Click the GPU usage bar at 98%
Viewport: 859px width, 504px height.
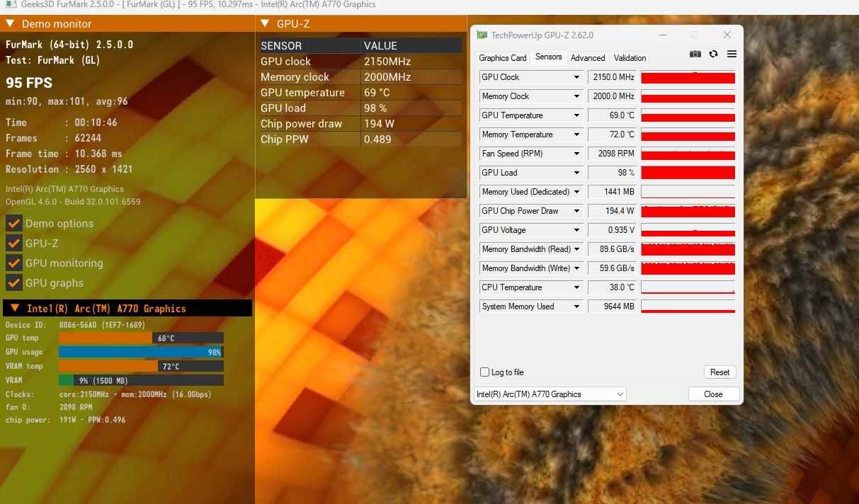[141, 352]
